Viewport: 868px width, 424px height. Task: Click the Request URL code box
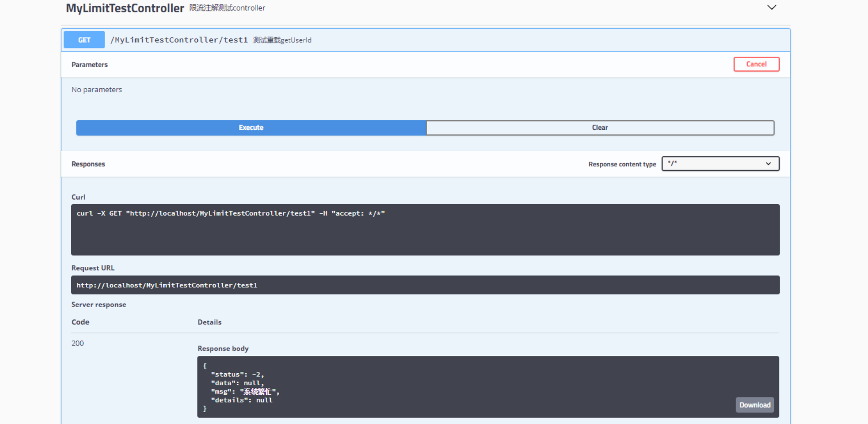click(425, 285)
